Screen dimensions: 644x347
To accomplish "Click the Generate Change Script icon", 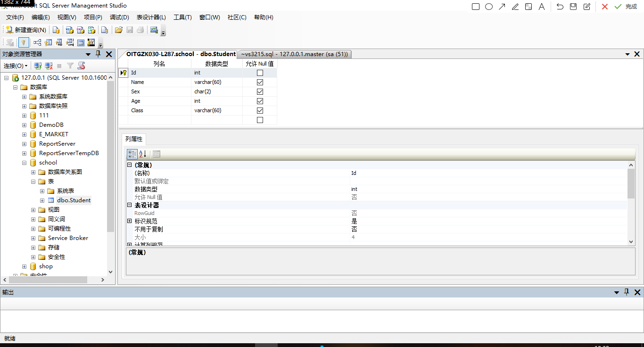I will pos(9,42).
